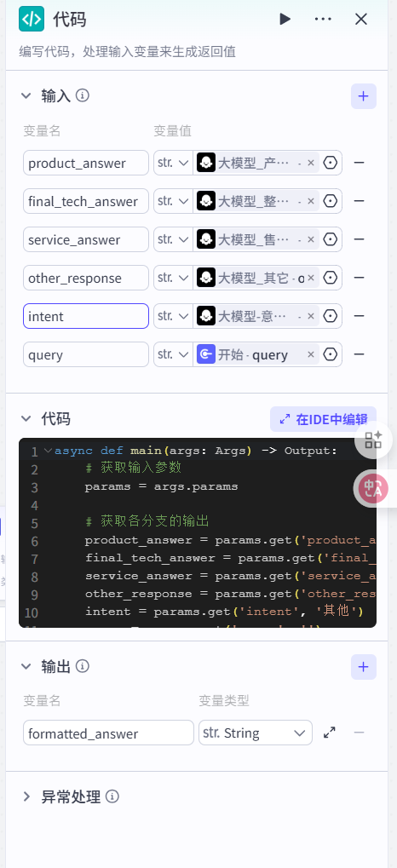Edit the formatted_answer output name field
The height and width of the screenshot is (868, 397).
click(108, 733)
